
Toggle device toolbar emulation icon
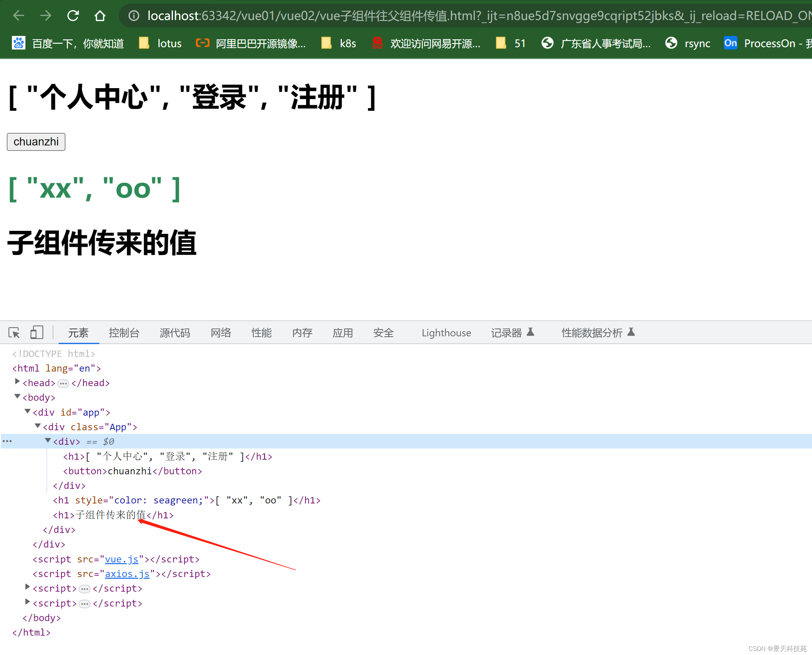pos(37,332)
